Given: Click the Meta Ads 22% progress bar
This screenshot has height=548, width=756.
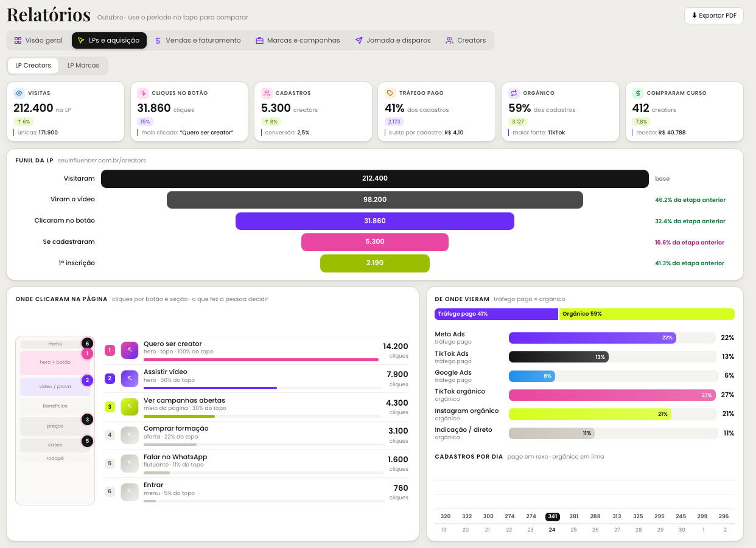Looking at the screenshot, I should (x=612, y=338).
